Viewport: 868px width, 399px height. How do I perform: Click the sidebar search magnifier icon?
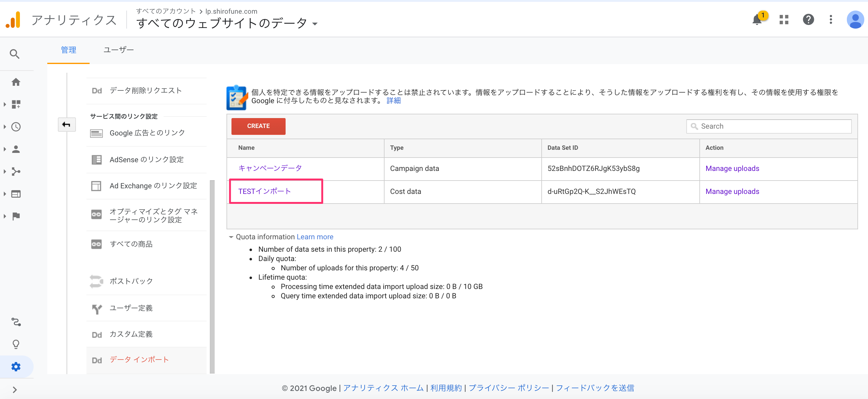coord(15,54)
